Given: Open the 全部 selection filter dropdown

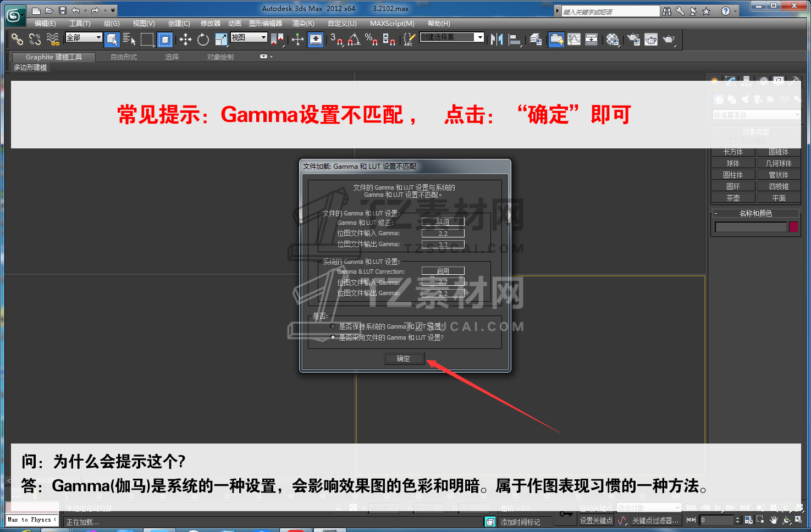Looking at the screenshot, I should pyautogui.click(x=84, y=37).
